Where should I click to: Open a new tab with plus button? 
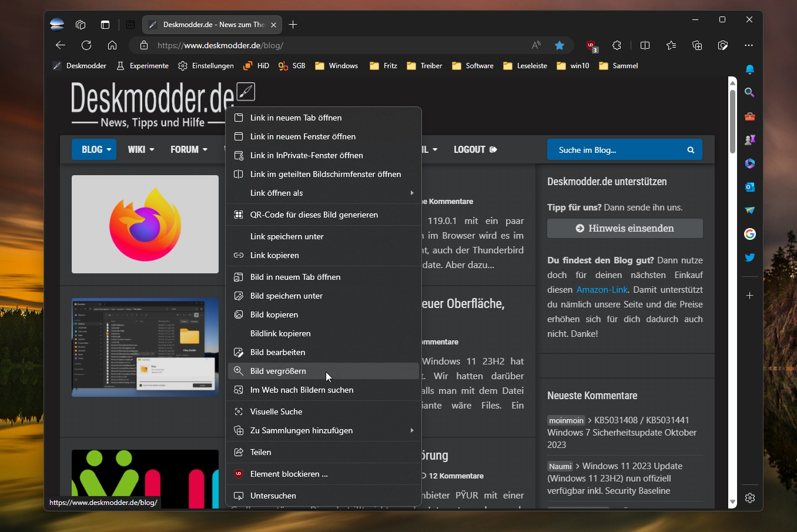click(x=293, y=25)
